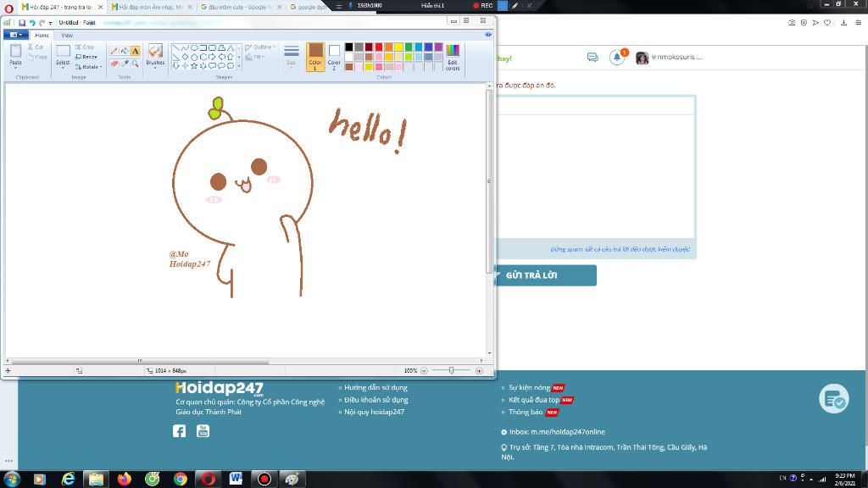Choose the right arrow shape
868x488 pixels.
[x=212, y=57]
